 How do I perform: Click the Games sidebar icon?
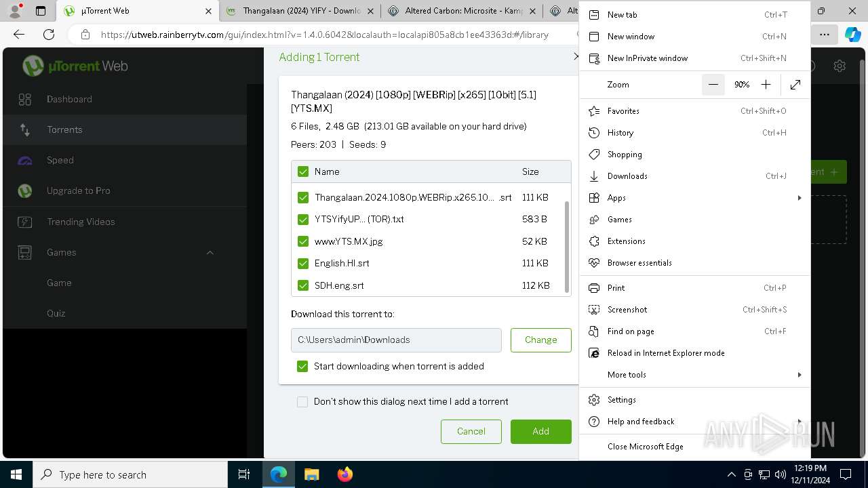(x=25, y=252)
